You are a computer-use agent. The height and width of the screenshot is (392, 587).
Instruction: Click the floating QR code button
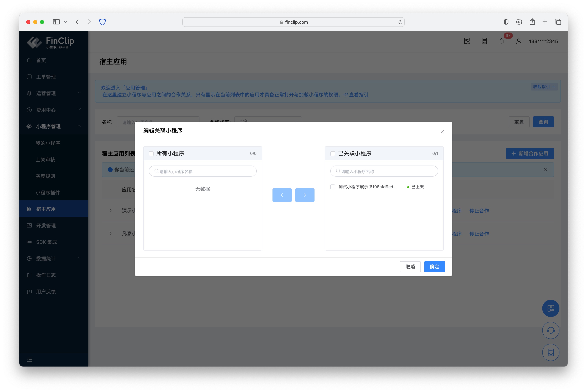click(x=550, y=308)
